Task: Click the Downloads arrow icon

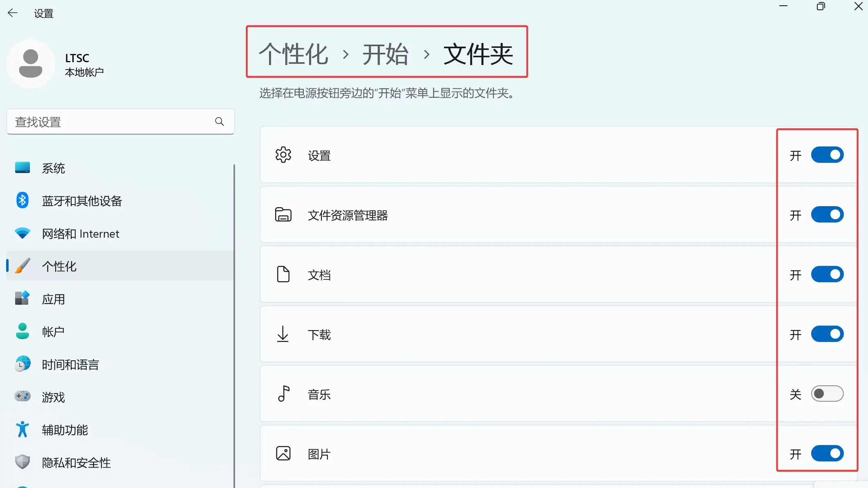Action: point(283,334)
